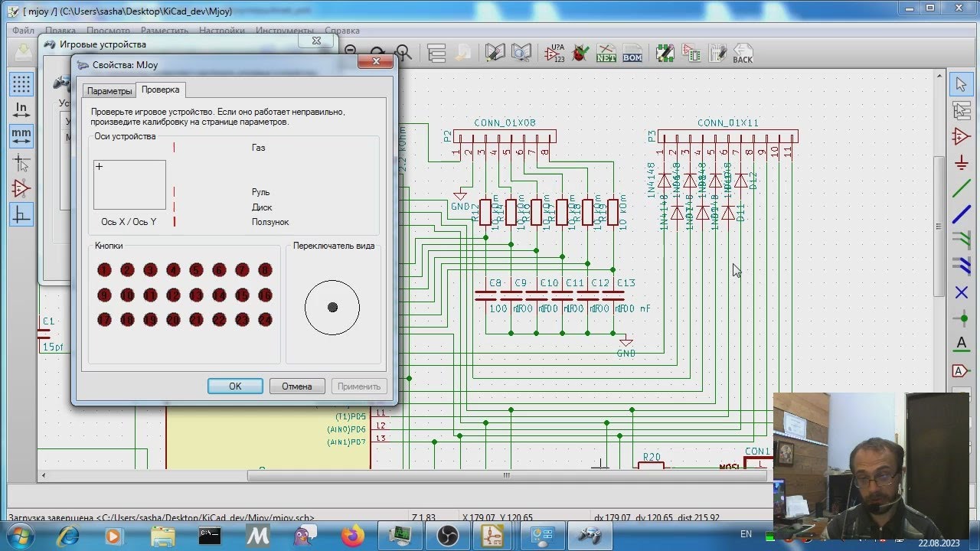Open CvPcb footprint association icon
The width and height of the screenshot is (980, 551).
coord(691,54)
